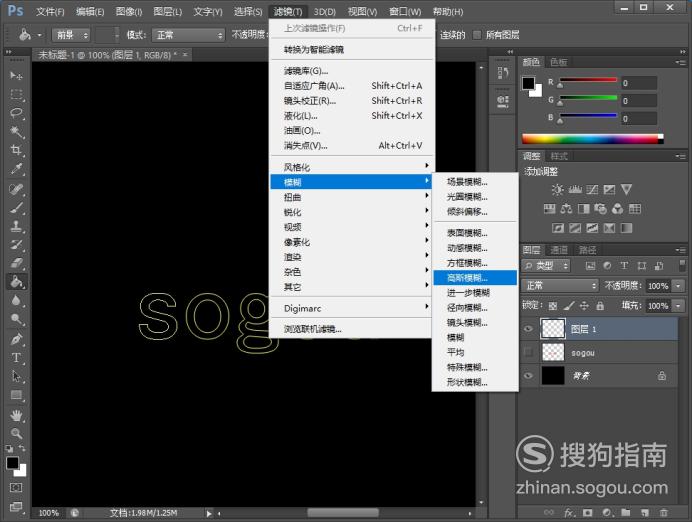
Task: Open the 文件(F) menu
Action: tap(50, 11)
